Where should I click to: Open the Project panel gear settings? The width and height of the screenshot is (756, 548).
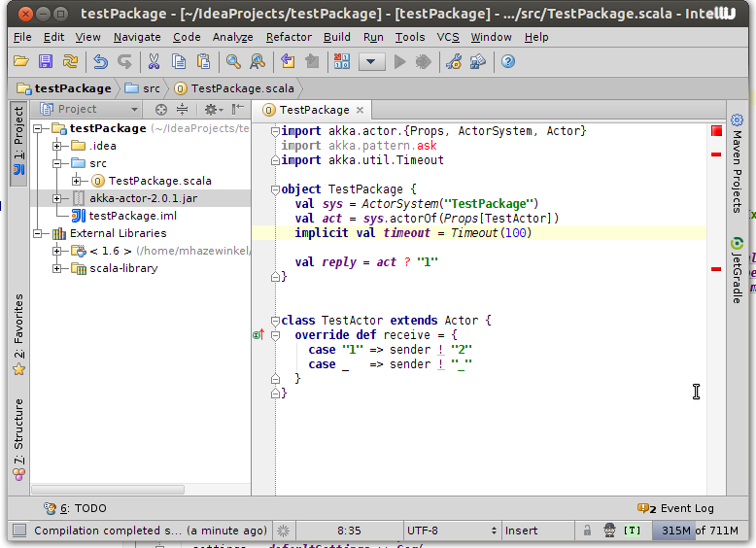tap(214, 110)
